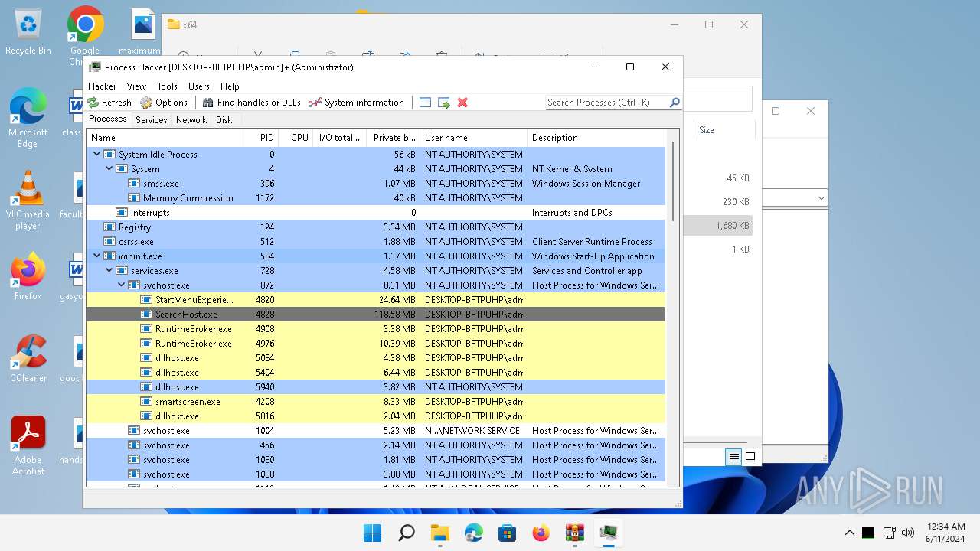Viewport: 980px width, 551px height.
Task: Open taskbar Search icon
Action: [407, 533]
